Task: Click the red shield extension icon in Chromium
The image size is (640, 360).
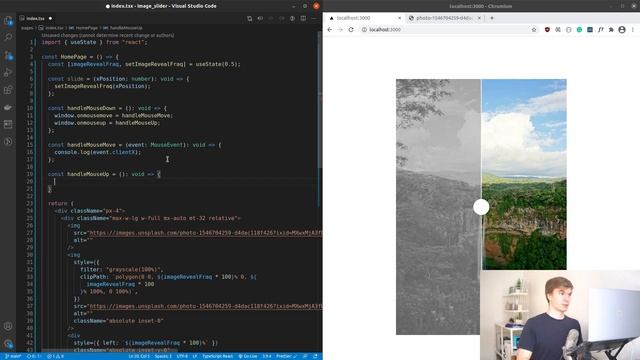Action: click(x=547, y=29)
